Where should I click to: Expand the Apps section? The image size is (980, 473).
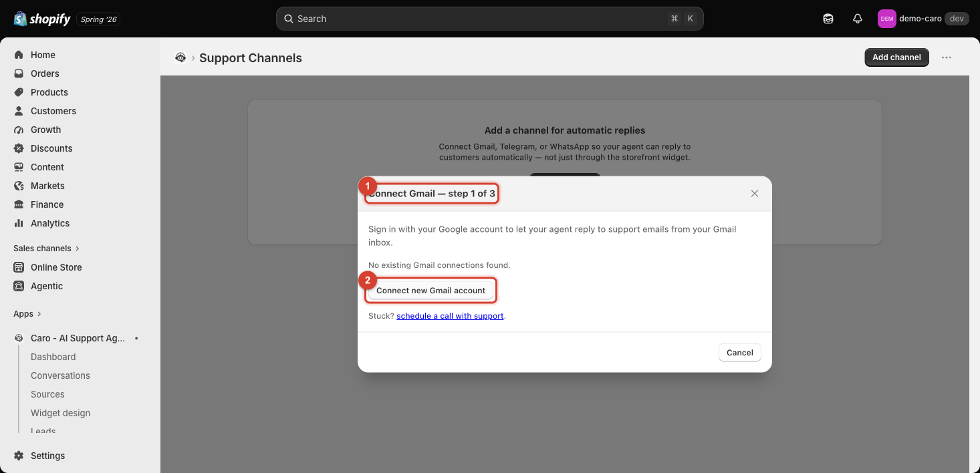point(27,314)
